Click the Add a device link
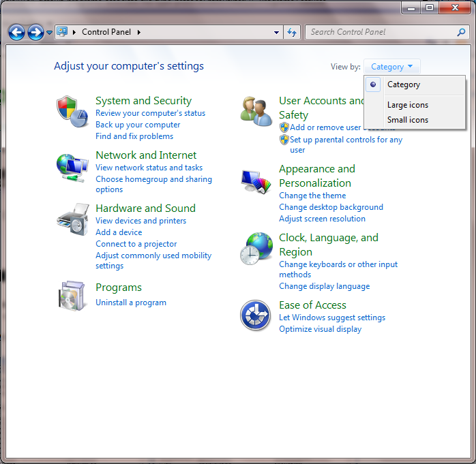476x464 pixels. (119, 232)
